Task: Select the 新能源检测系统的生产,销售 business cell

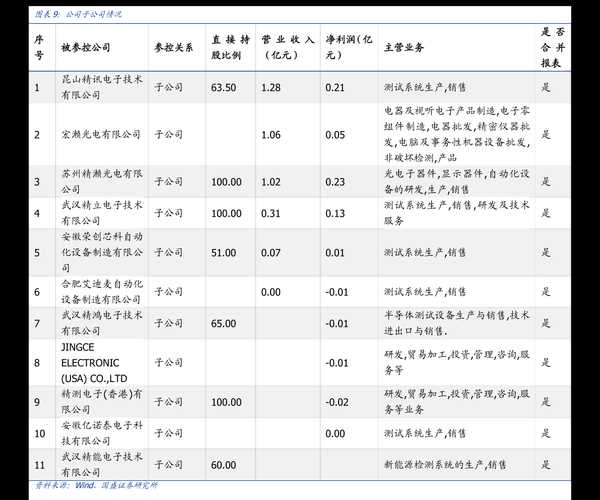Action: point(445,465)
